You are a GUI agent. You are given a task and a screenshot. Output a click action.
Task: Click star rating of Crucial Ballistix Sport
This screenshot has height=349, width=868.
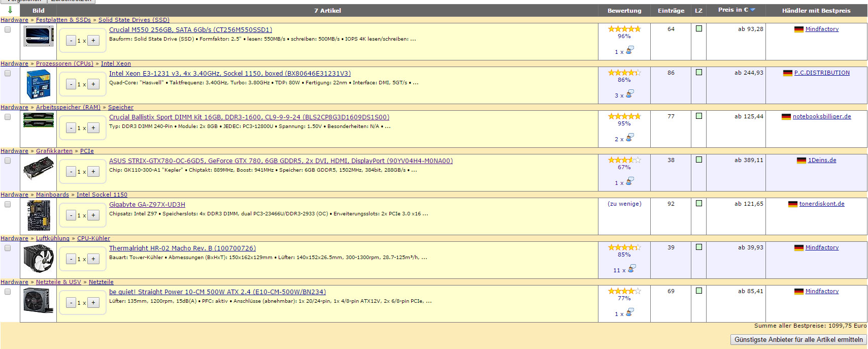(x=624, y=116)
